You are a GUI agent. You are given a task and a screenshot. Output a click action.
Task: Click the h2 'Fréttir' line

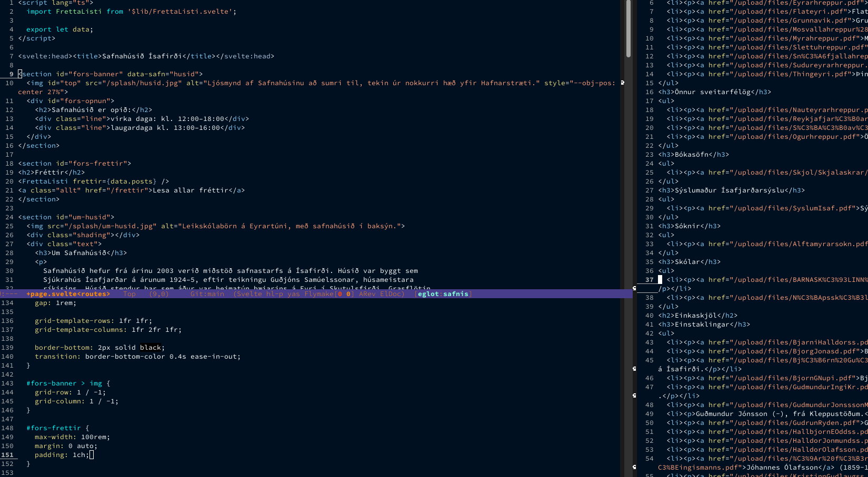click(x=51, y=172)
